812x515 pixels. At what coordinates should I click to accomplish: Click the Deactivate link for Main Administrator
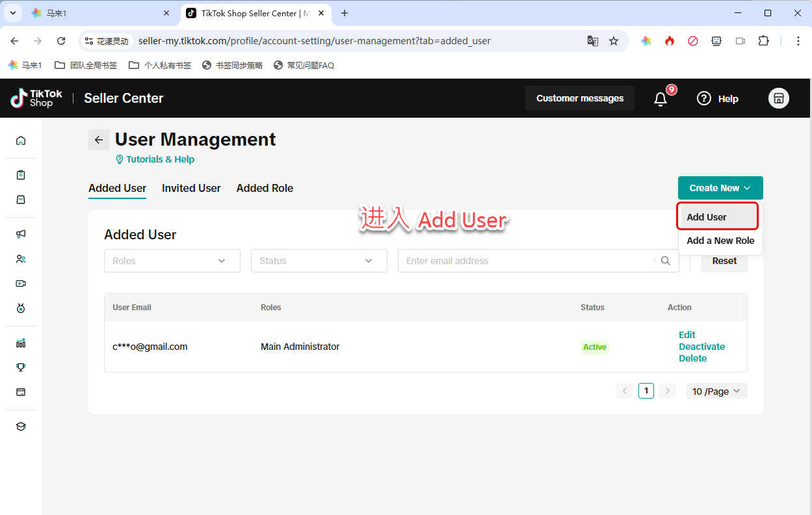click(x=701, y=347)
